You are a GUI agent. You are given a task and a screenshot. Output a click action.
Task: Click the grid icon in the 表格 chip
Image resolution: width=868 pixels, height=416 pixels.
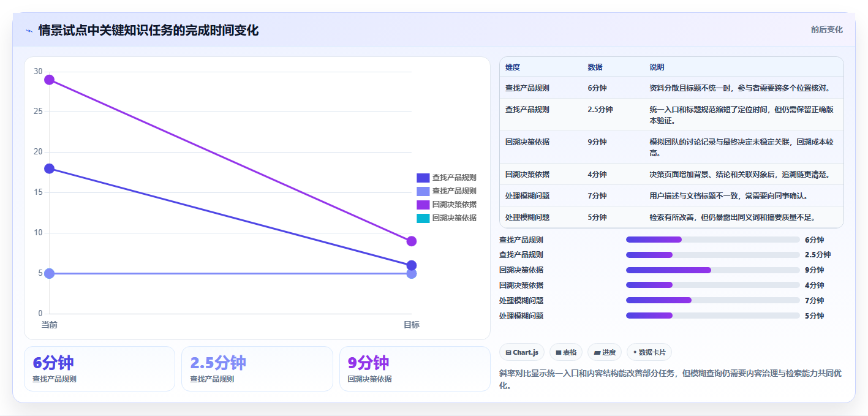[559, 352]
